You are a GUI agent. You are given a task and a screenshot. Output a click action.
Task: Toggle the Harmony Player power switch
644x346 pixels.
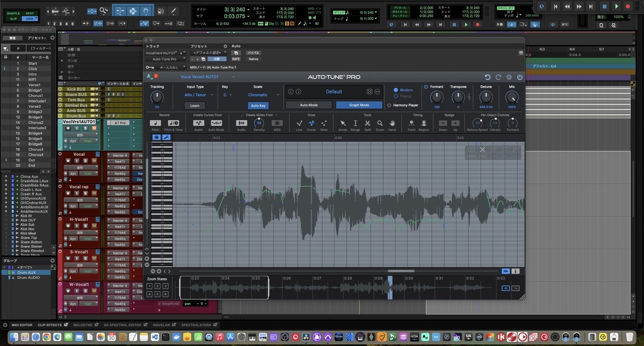(x=389, y=105)
